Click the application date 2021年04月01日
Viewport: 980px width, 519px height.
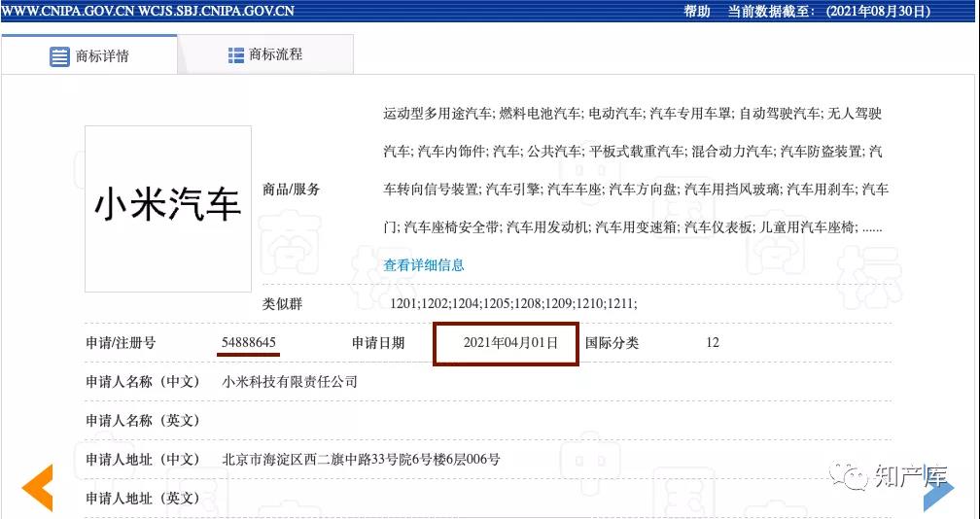pos(510,343)
